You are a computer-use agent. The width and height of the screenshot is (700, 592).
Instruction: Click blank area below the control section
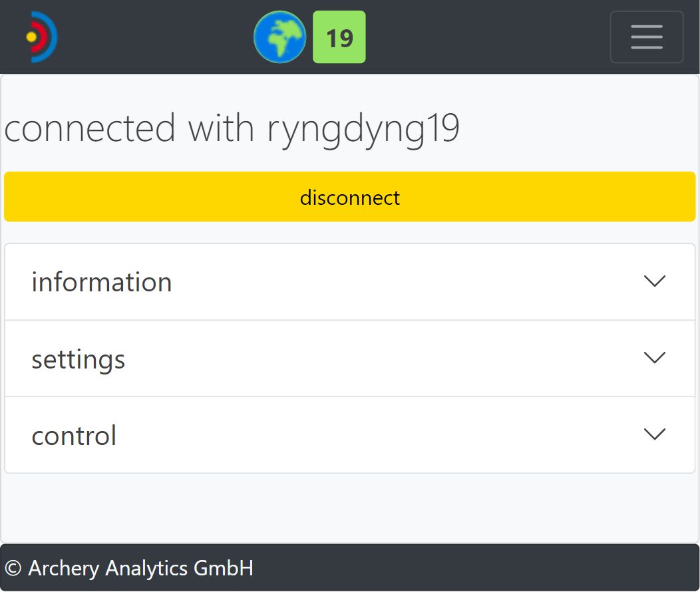[349, 508]
